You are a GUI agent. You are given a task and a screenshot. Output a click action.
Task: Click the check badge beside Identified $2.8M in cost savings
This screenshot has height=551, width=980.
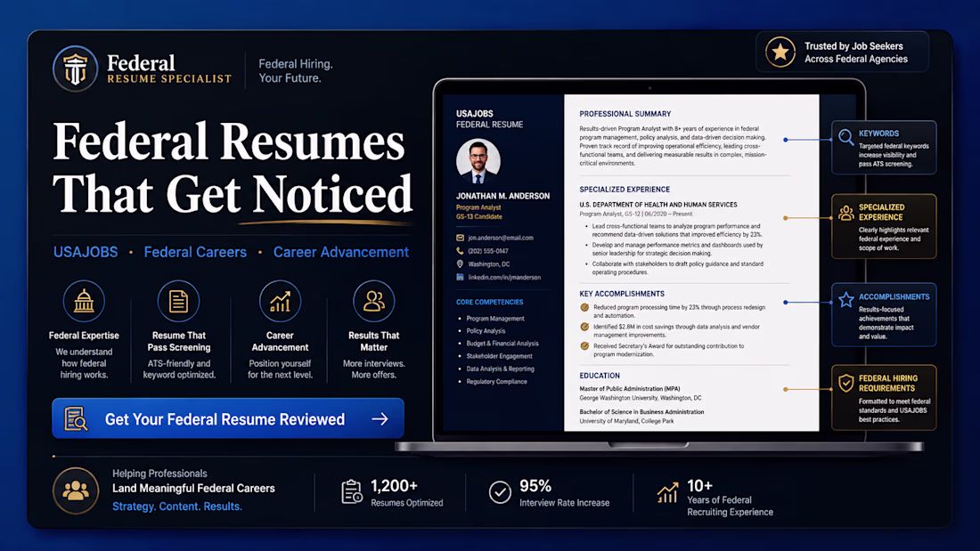coord(584,327)
